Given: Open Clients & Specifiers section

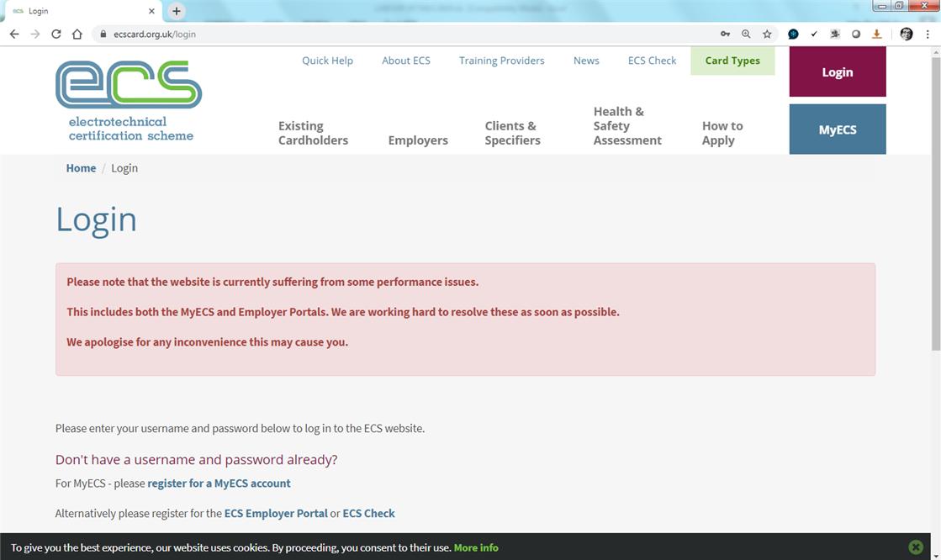Looking at the screenshot, I should (x=512, y=133).
